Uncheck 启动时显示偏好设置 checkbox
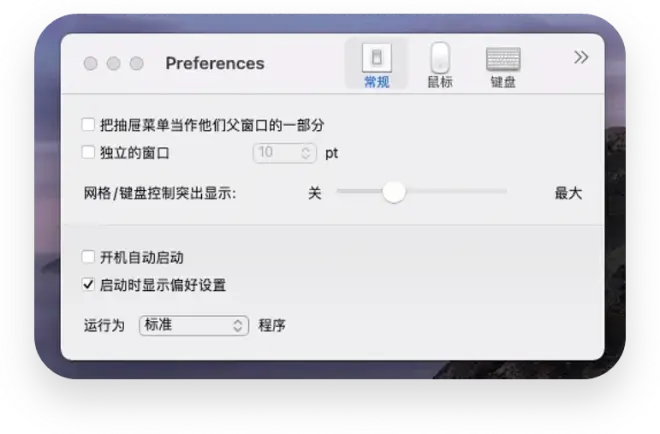Screen dimensions: 660x434 88,285
